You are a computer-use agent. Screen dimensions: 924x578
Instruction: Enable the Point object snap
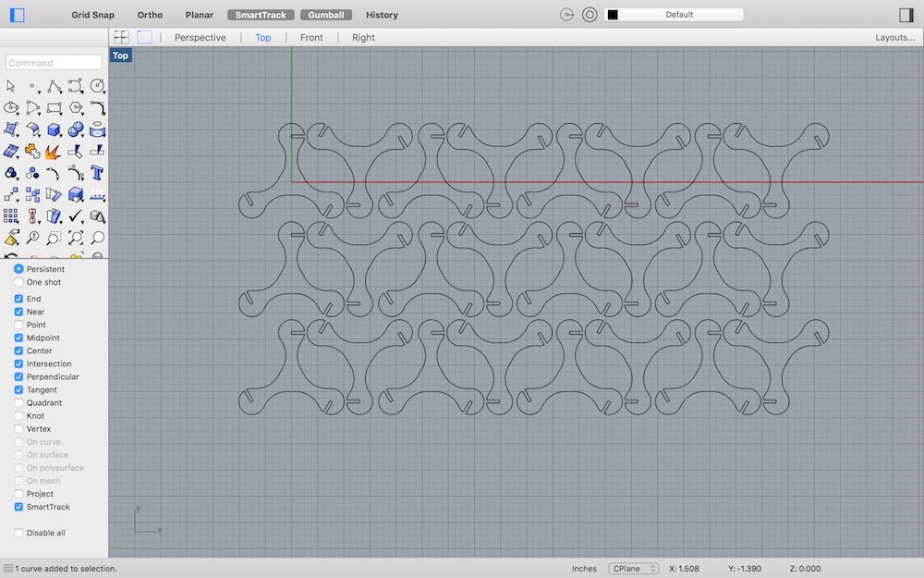point(18,325)
